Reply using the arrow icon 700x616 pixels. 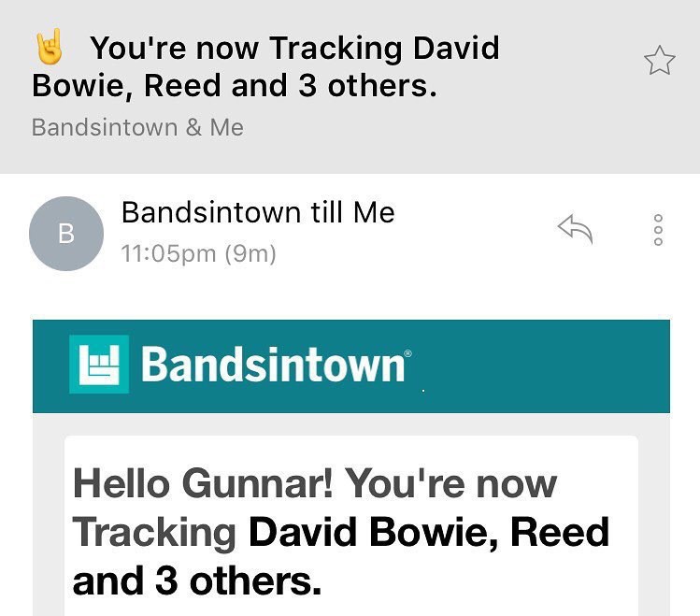(576, 229)
